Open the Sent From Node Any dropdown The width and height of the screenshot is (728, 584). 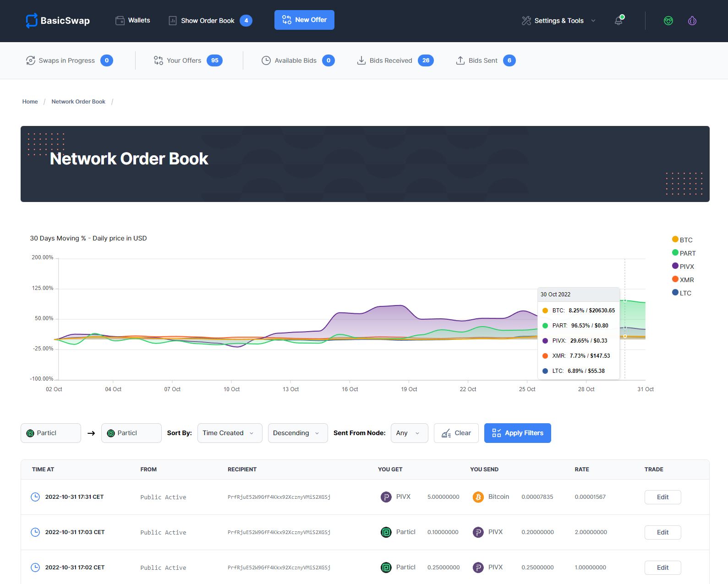pos(410,433)
